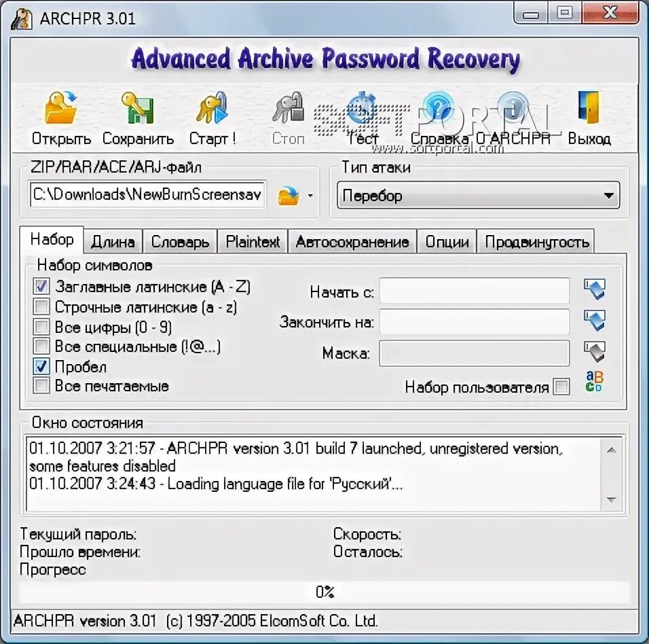Enable Строчные латинские (a - z)
Image resolution: width=649 pixels, height=644 pixels.
point(41,307)
